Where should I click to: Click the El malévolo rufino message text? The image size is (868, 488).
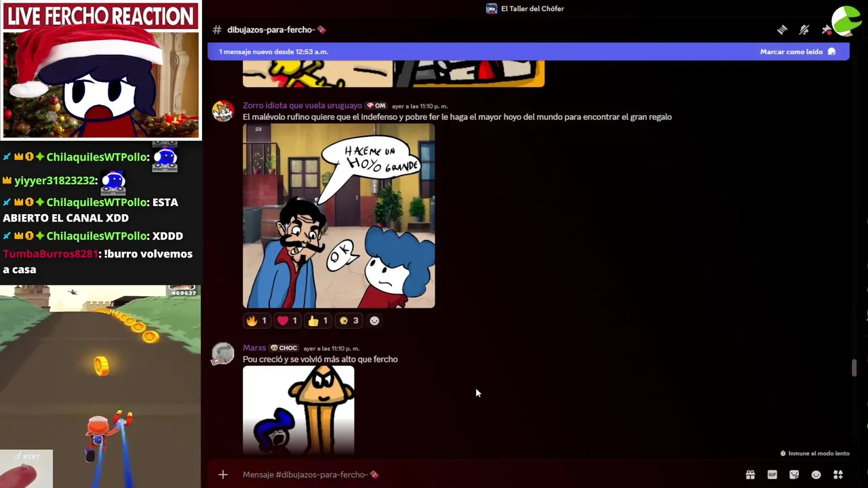point(457,117)
